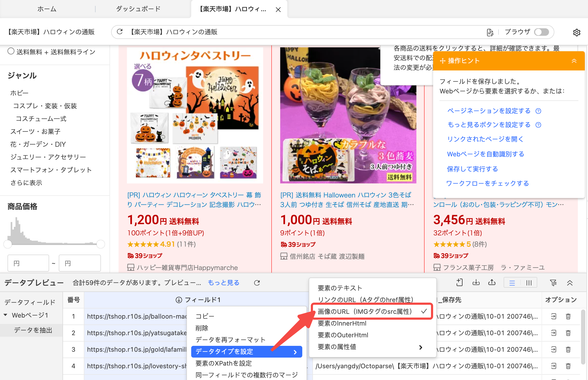Click the export (upload arrow) icon
Viewport: 588px width, 380px height.
tap(492, 283)
